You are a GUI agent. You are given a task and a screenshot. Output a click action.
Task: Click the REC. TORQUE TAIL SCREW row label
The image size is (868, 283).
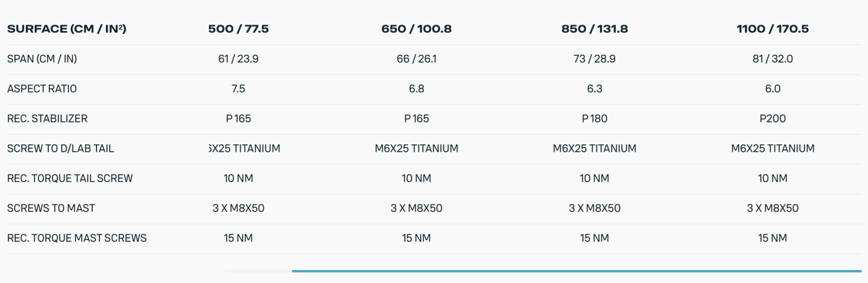click(69, 178)
